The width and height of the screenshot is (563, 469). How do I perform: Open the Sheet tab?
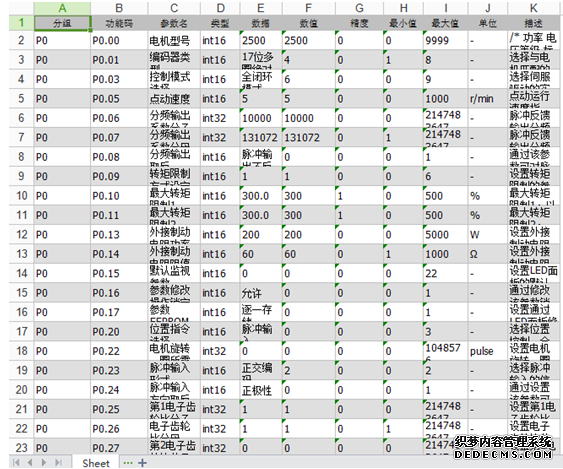(96, 463)
